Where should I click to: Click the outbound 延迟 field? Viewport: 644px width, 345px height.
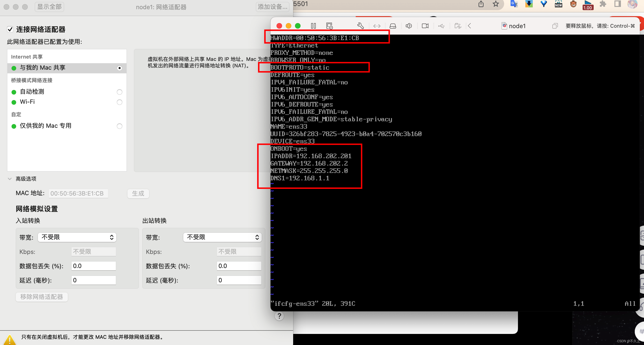click(239, 280)
